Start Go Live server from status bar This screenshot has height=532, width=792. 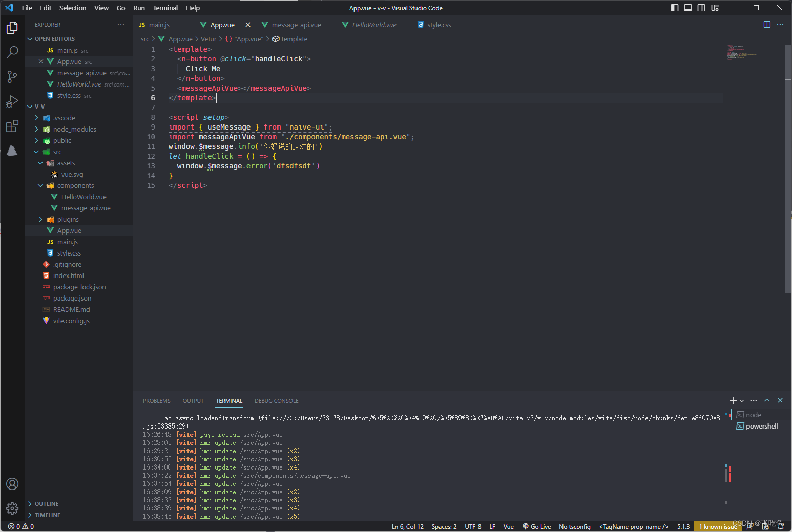click(537, 526)
